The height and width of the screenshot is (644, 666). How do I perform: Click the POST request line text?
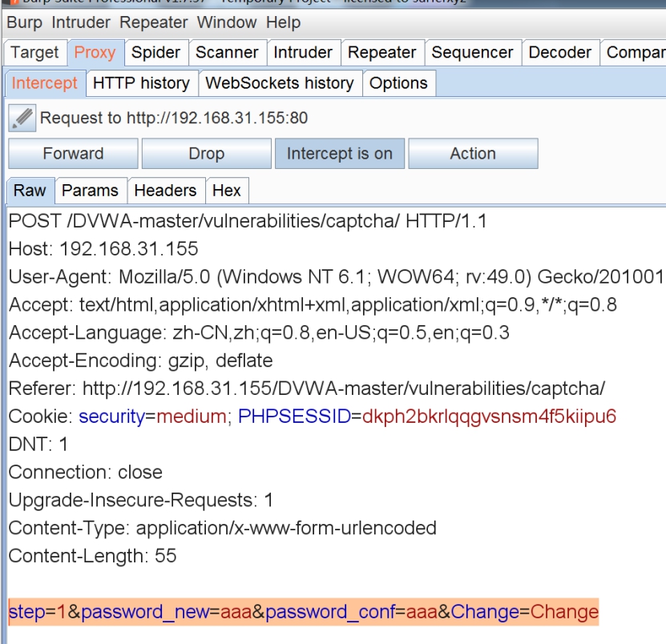[248, 221]
